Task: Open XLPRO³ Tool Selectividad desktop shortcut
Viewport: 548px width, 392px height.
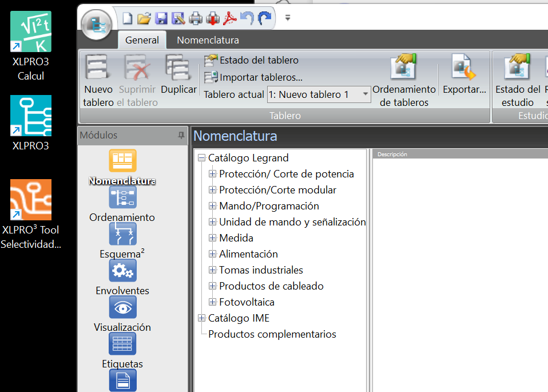Action: coord(31,214)
